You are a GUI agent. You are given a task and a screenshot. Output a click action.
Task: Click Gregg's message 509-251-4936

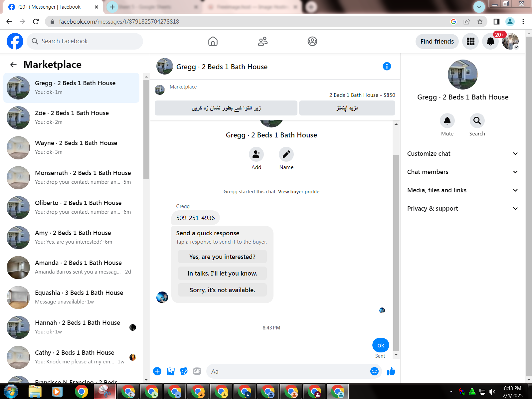click(196, 218)
